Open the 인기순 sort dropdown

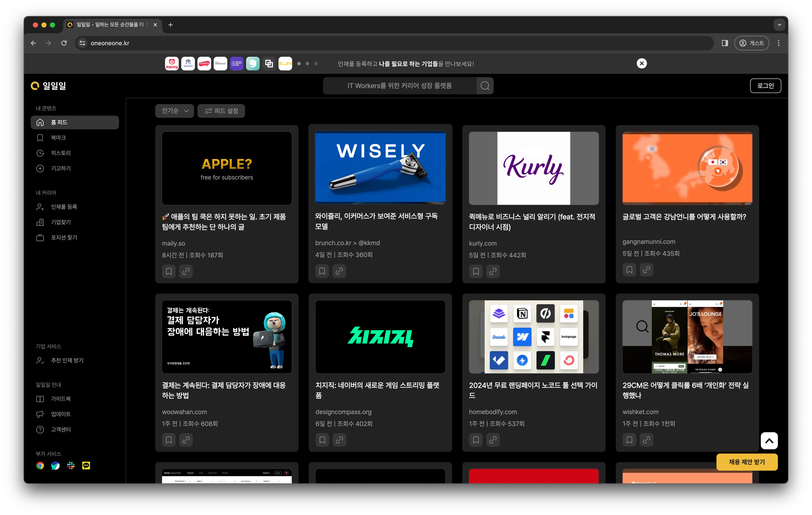(x=174, y=111)
